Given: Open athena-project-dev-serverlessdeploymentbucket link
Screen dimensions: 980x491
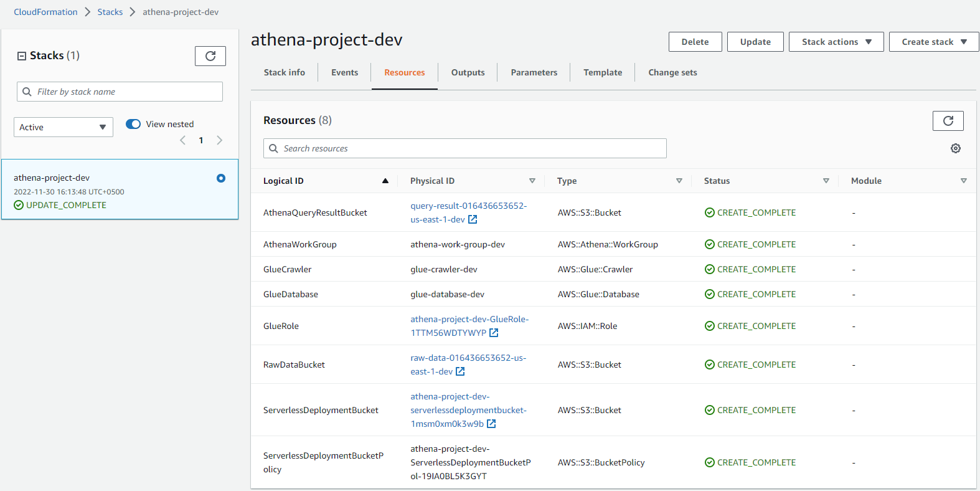Looking at the screenshot, I should (x=468, y=410).
